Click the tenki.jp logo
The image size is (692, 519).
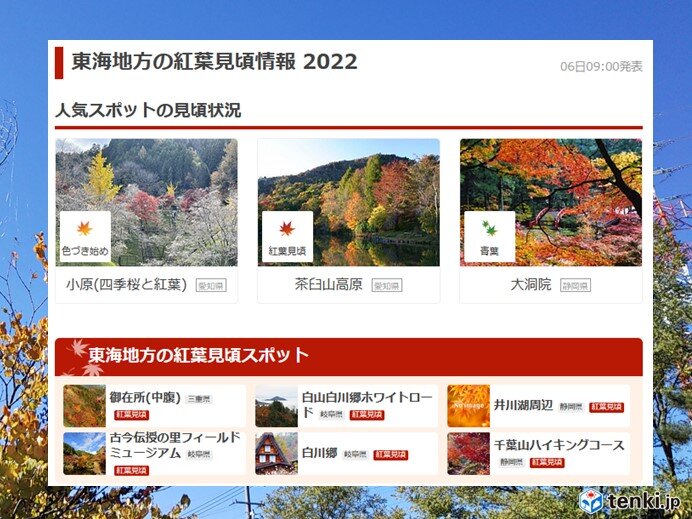(630, 501)
